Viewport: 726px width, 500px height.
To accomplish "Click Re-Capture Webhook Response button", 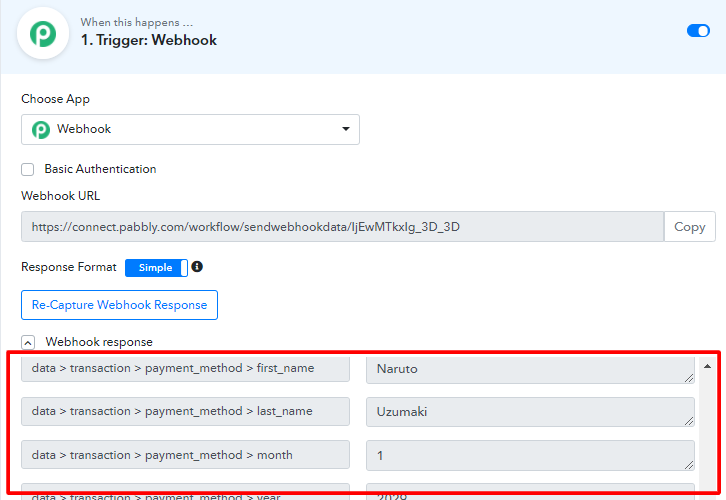I will (x=119, y=305).
